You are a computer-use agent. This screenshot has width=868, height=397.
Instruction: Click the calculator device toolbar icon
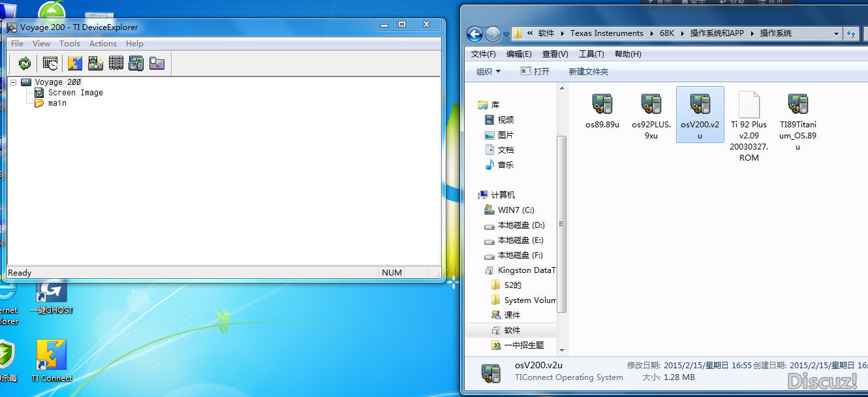(136, 63)
